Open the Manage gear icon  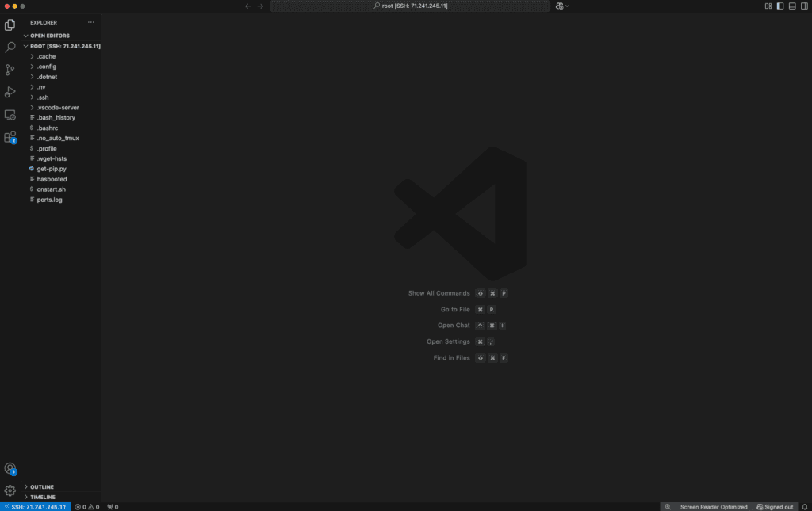click(10, 490)
